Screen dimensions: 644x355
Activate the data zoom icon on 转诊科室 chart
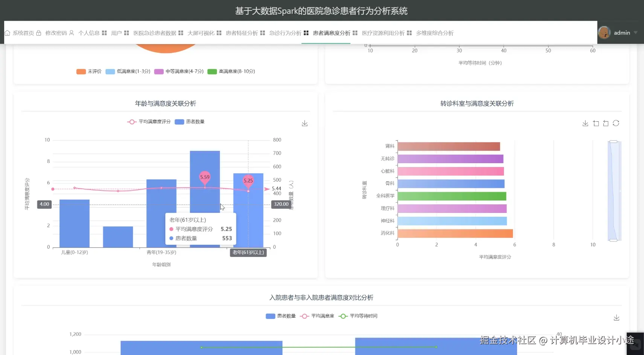[595, 123]
